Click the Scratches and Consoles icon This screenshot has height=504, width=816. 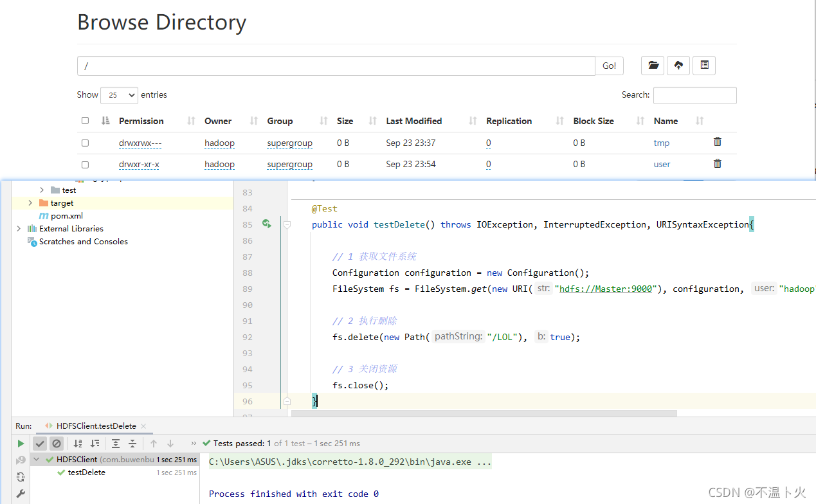click(32, 242)
